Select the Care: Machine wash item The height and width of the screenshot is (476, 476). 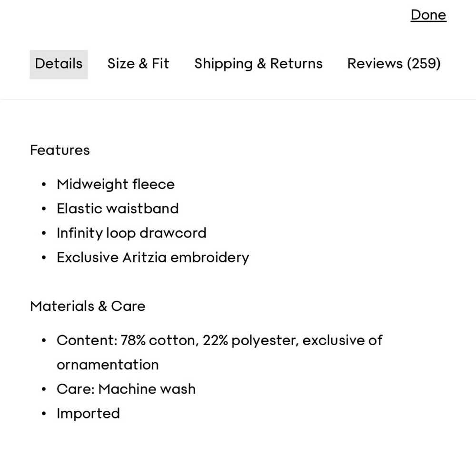click(x=126, y=389)
